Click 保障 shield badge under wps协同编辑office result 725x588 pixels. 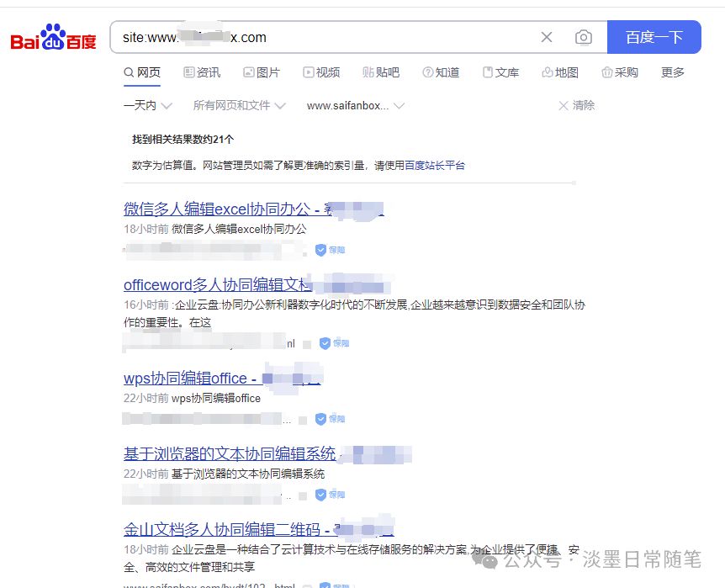(x=331, y=419)
